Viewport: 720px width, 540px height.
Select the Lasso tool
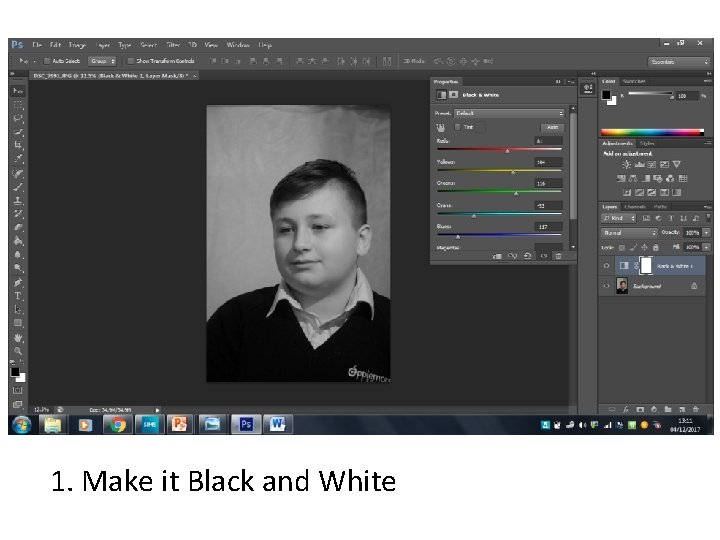click(18, 118)
